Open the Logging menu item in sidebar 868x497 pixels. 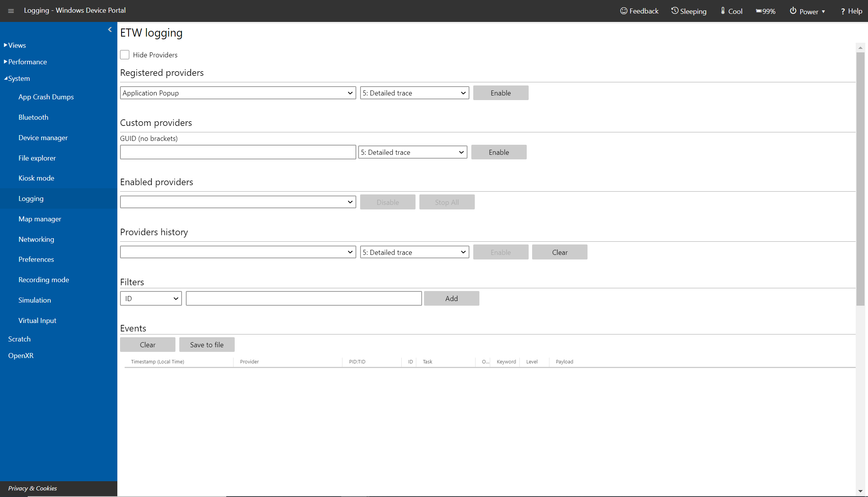(x=31, y=198)
